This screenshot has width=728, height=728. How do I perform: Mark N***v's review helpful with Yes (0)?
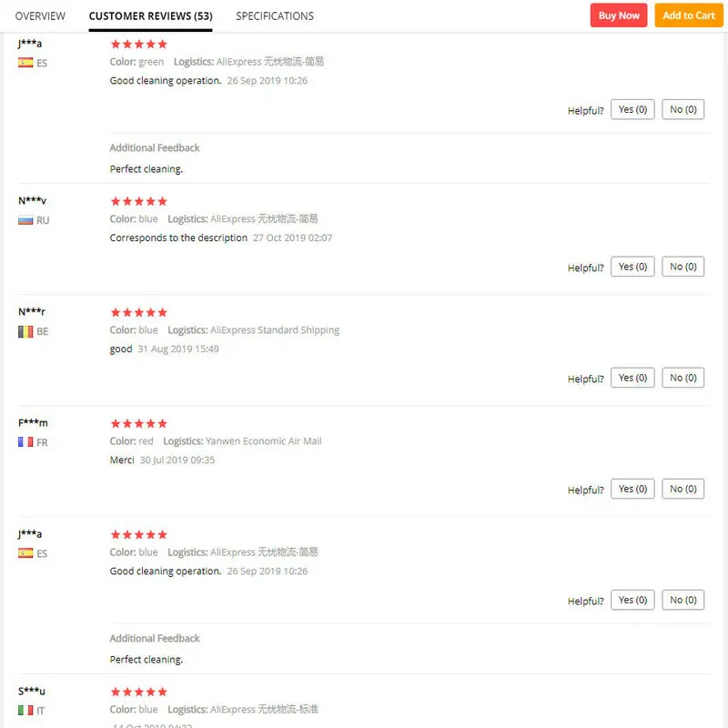coord(632,267)
